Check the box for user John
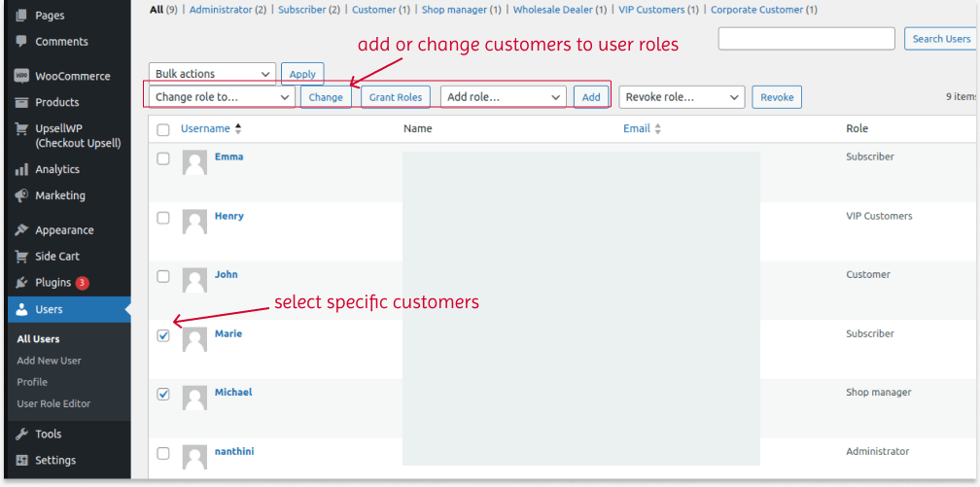The height and width of the screenshot is (487, 980). 163,276
